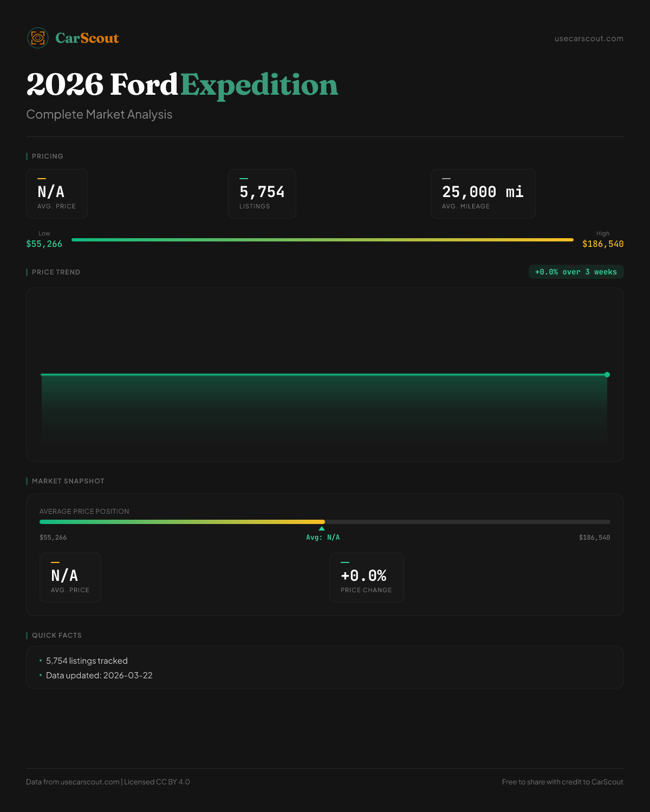Viewport: 650px width, 812px height.
Task: Open the usecarscout.com link in header
Action: pos(589,38)
